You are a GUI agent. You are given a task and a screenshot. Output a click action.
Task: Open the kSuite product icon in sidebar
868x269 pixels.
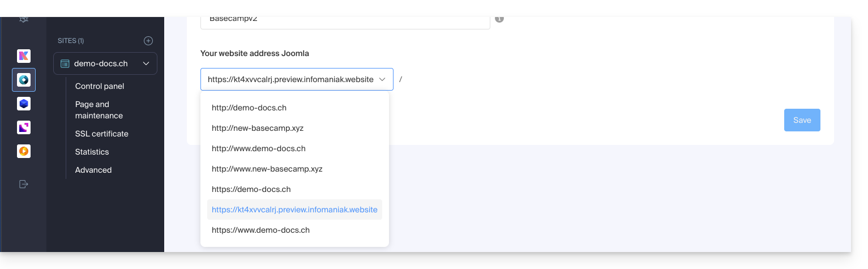[24, 56]
